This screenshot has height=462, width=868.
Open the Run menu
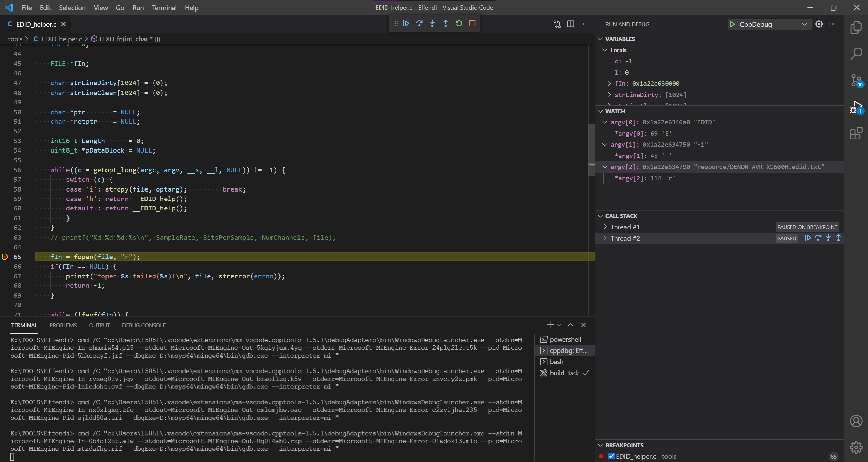[x=138, y=7]
